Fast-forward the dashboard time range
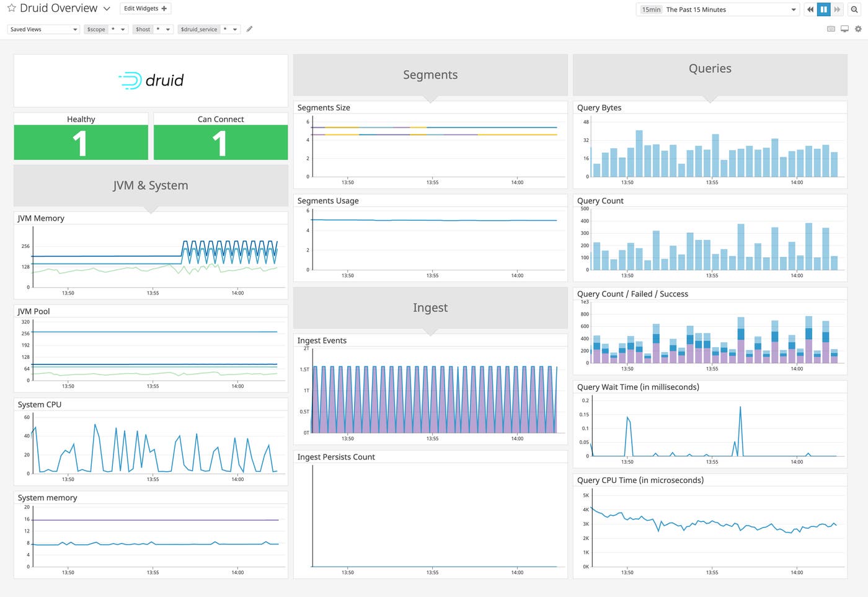This screenshot has width=868, height=597. pyautogui.click(x=837, y=9)
